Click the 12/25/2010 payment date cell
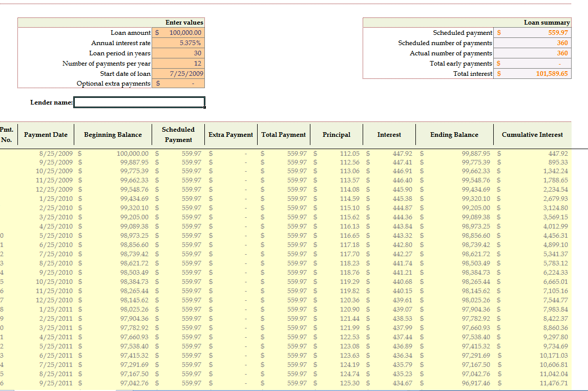588x391 pixels. [46, 300]
